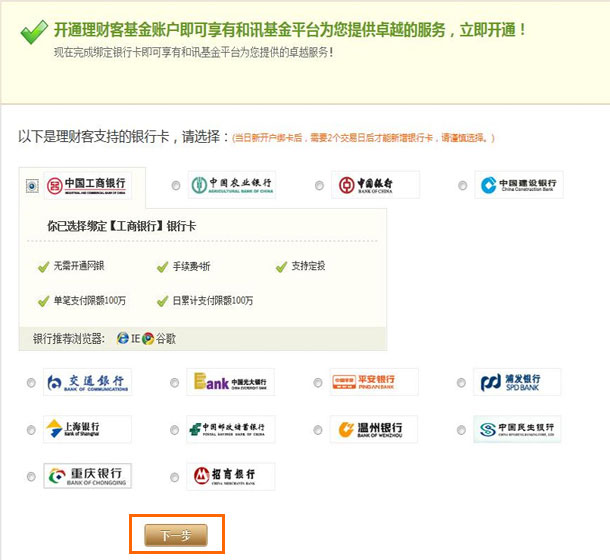The height and width of the screenshot is (560, 610).
Task: Select the 中国工商银行 radio button
Action: click(32, 186)
